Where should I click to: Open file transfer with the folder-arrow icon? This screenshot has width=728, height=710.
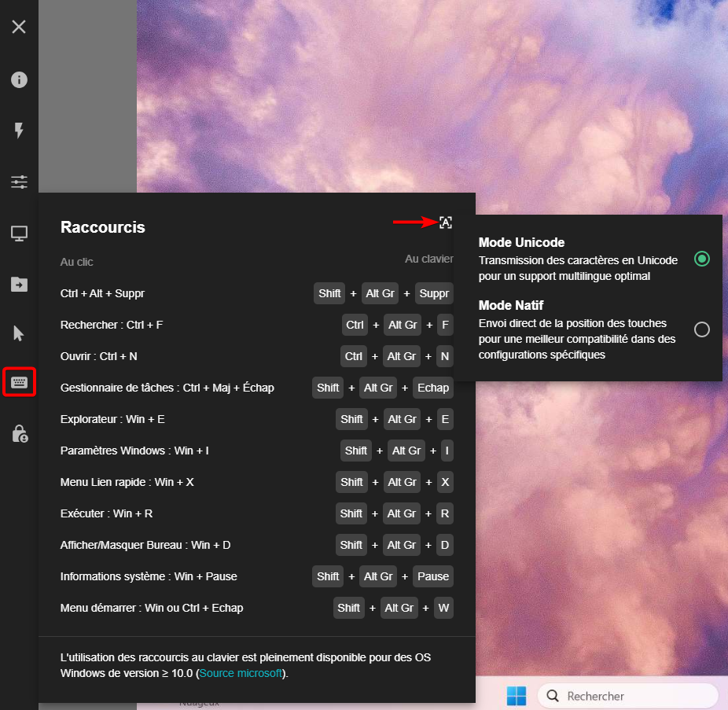(x=18, y=284)
